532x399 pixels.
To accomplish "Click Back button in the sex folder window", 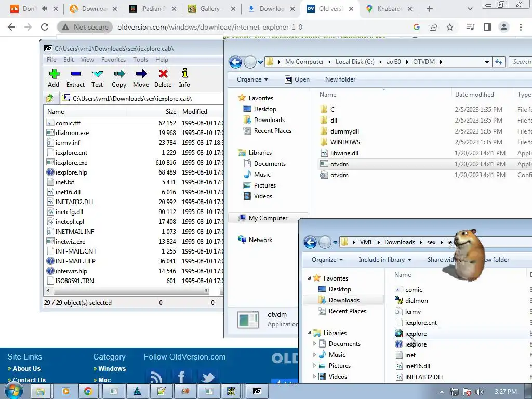I will point(310,242).
